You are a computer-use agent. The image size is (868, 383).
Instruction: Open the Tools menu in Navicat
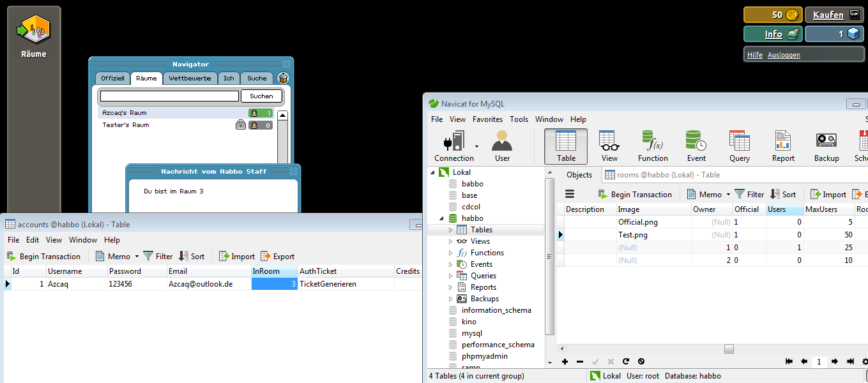coord(519,119)
